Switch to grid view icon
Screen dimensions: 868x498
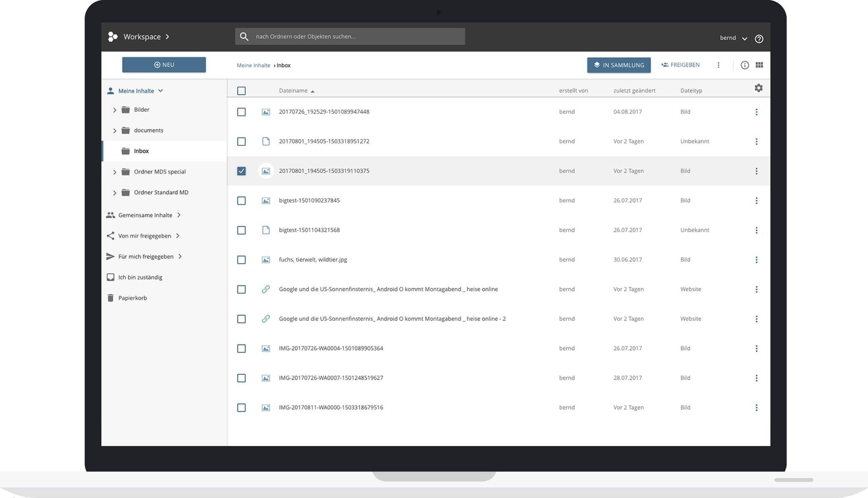coord(759,65)
